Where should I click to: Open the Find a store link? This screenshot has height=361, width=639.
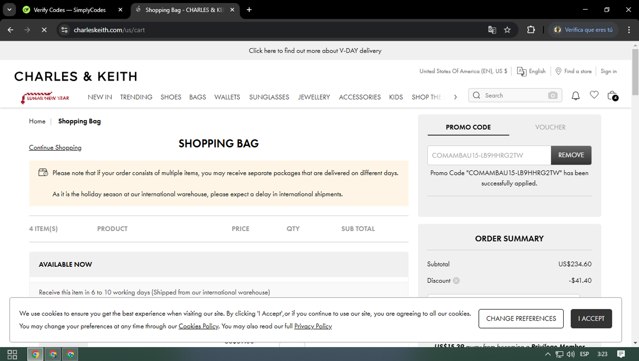pyautogui.click(x=573, y=71)
